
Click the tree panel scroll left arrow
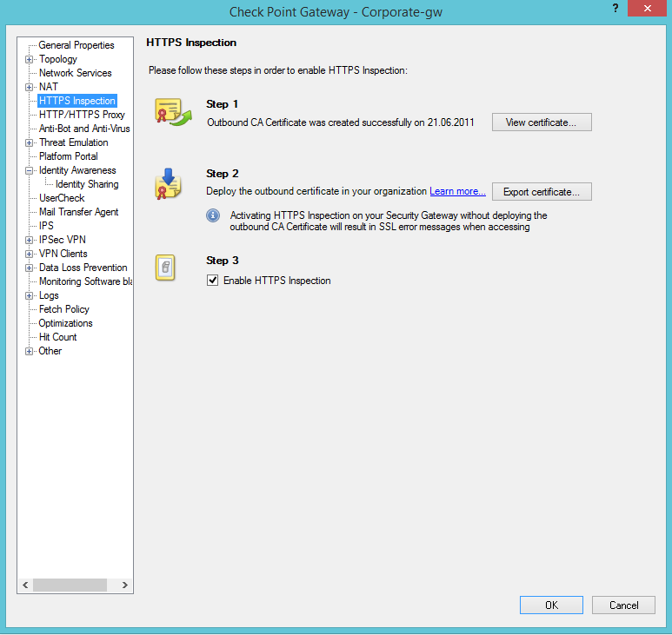pos(25,585)
